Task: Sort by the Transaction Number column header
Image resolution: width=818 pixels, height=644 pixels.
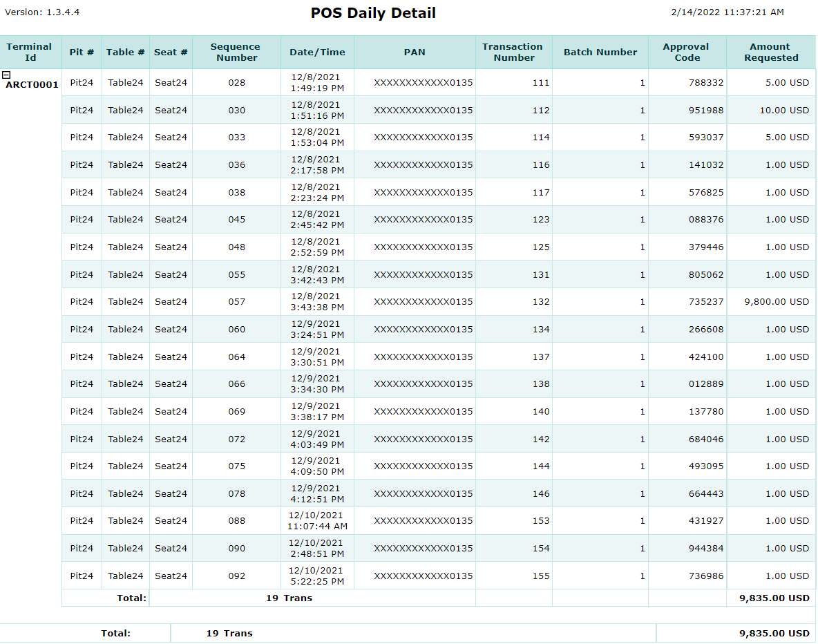Action: pos(513,52)
